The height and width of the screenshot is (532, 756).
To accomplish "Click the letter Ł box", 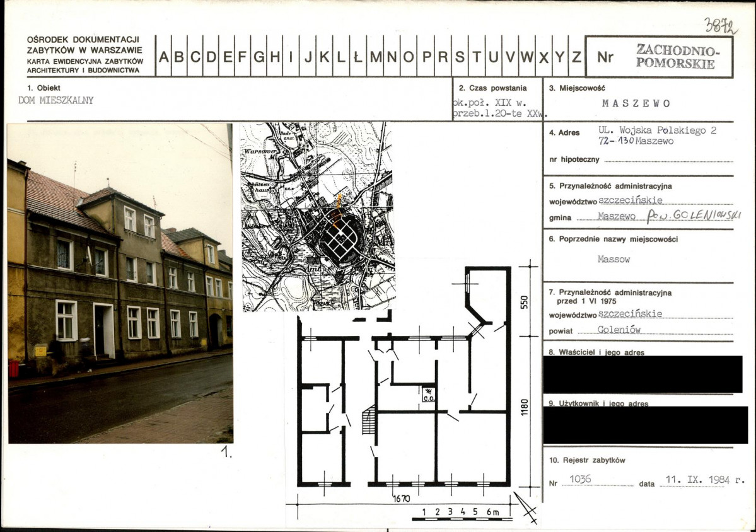I will coord(358,56).
